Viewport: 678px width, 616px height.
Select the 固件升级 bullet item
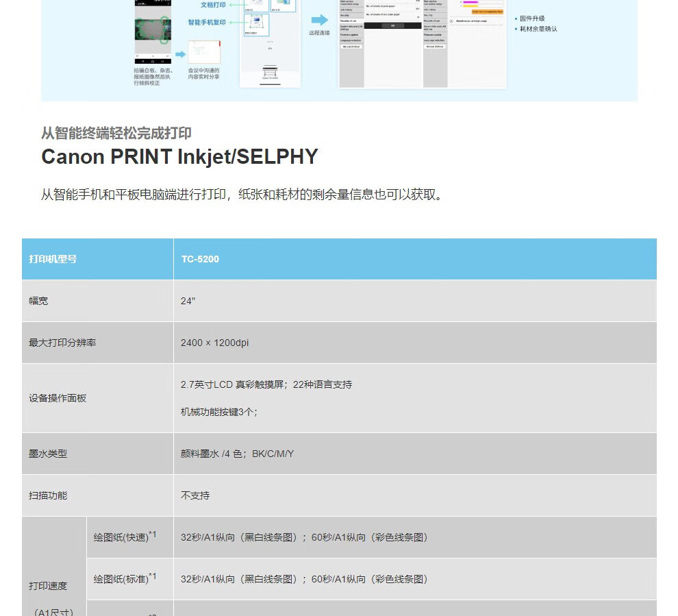[x=532, y=19]
